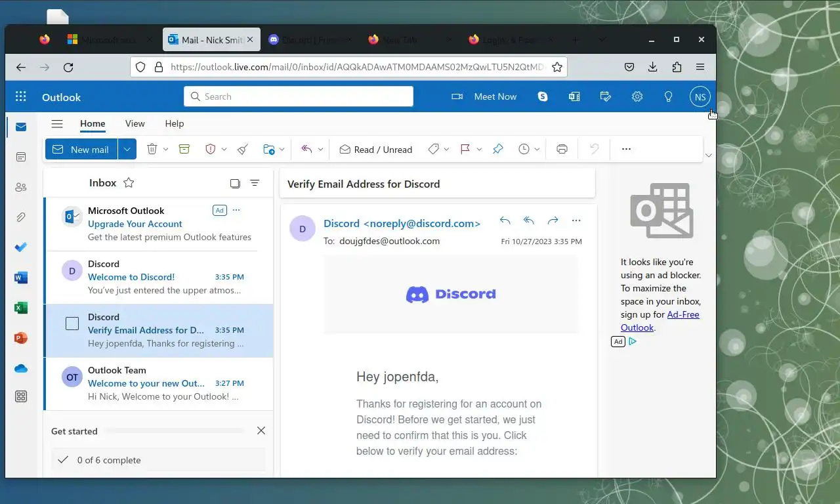Launch PowerPoint from the sidebar
Viewport: 840px width, 504px height.
(21, 338)
